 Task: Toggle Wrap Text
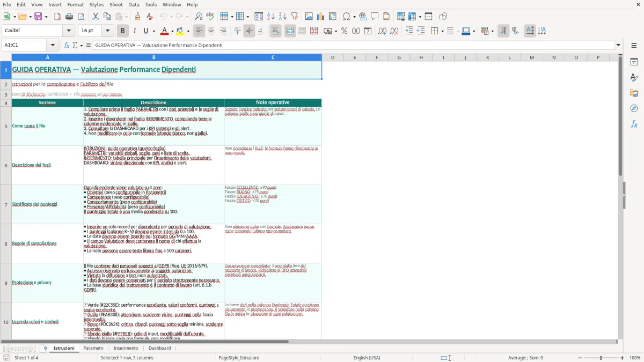click(276, 31)
